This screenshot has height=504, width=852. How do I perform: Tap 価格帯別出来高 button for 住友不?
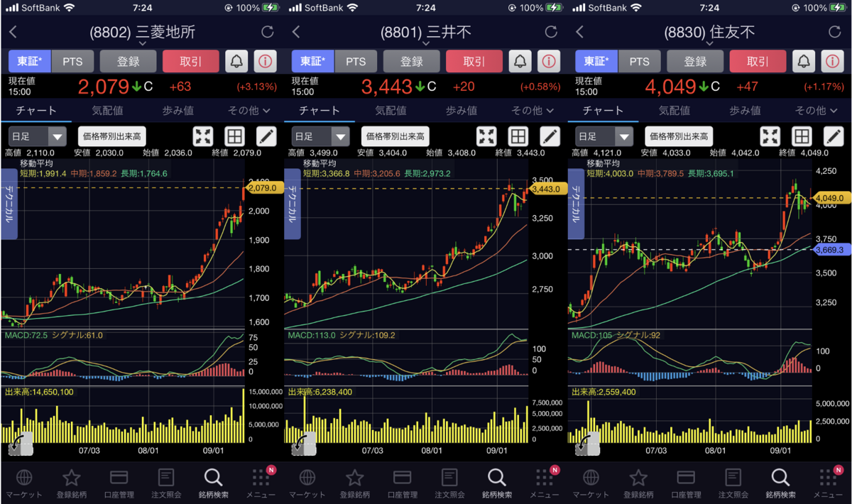coord(679,136)
